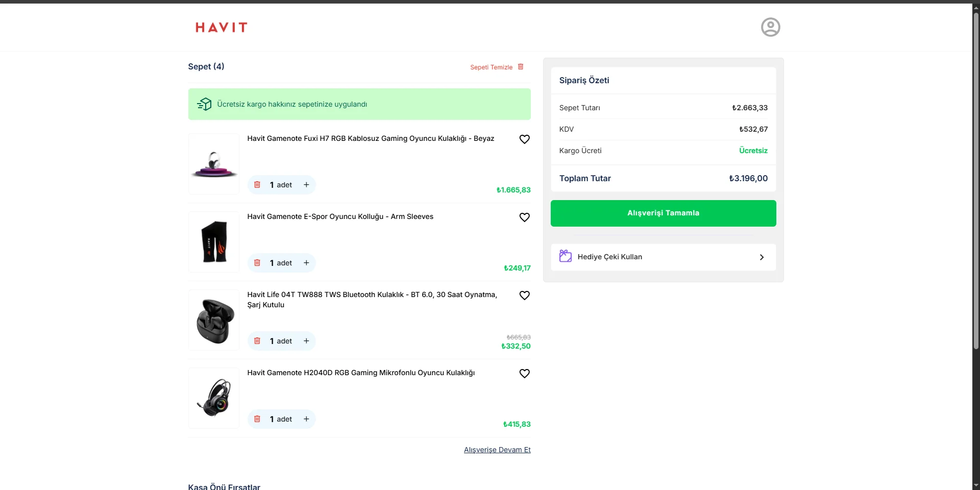Click the H2040D gaming headset thumbnail
The width and height of the screenshot is (980, 490).
pos(214,398)
